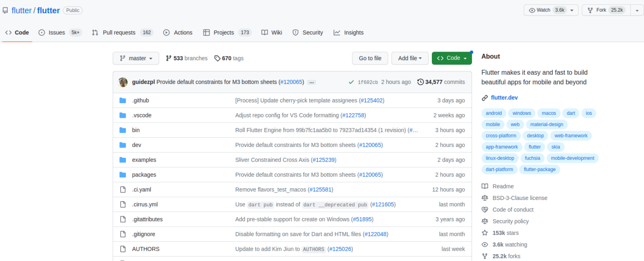Open the green Code dropdown button

tap(452, 58)
